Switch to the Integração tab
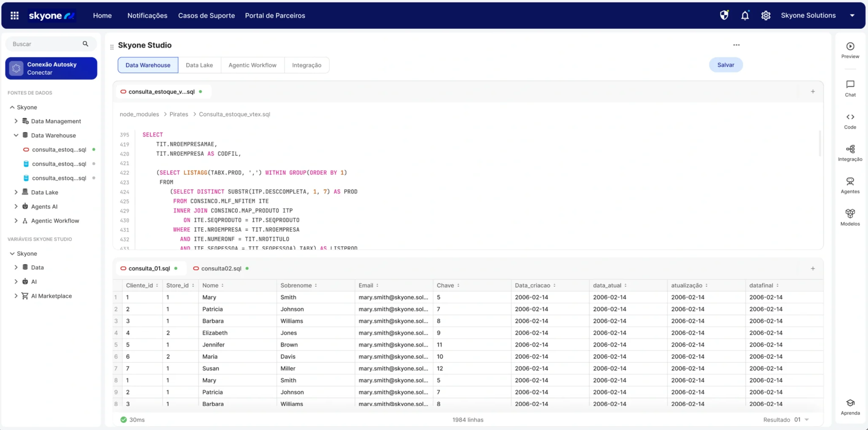This screenshot has height=430, width=868. click(306, 65)
